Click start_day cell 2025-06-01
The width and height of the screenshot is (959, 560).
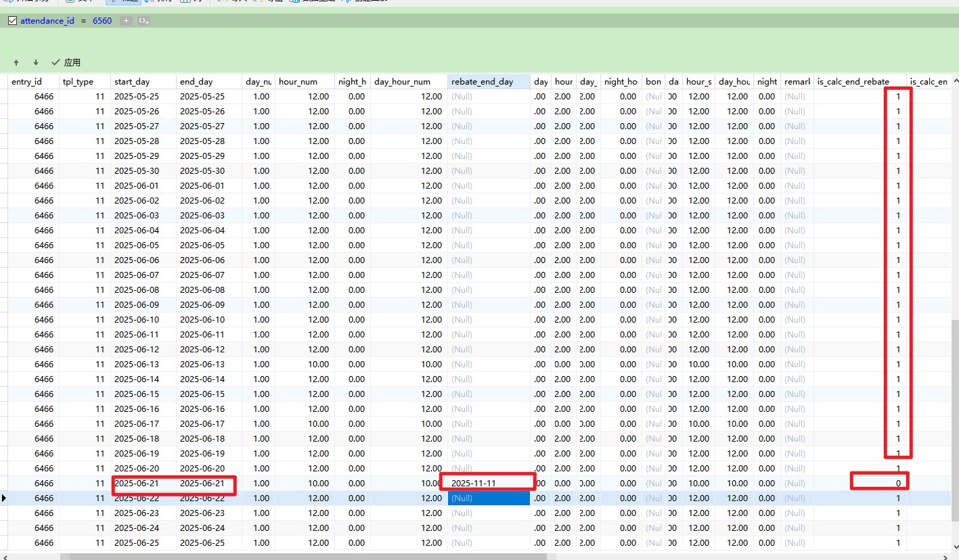(x=143, y=185)
